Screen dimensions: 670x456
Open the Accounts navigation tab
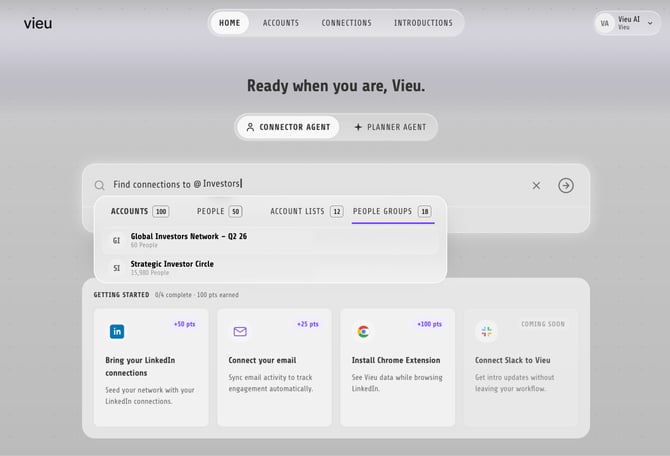pos(281,23)
